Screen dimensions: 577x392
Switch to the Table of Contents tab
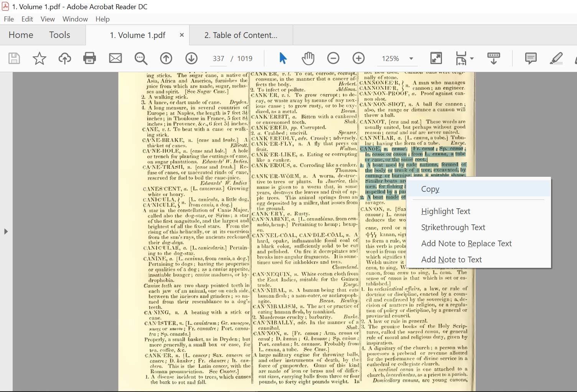(x=241, y=35)
